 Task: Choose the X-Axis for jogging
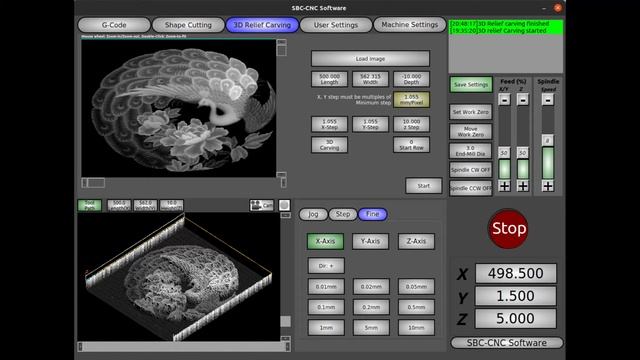(325, 241)
